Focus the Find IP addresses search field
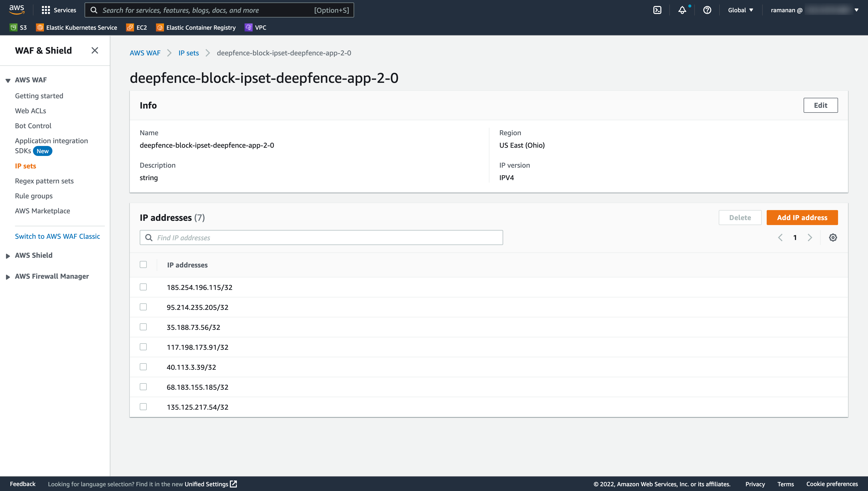The height and width of the screenshot is (491, 868). click(x=321, y=238)
